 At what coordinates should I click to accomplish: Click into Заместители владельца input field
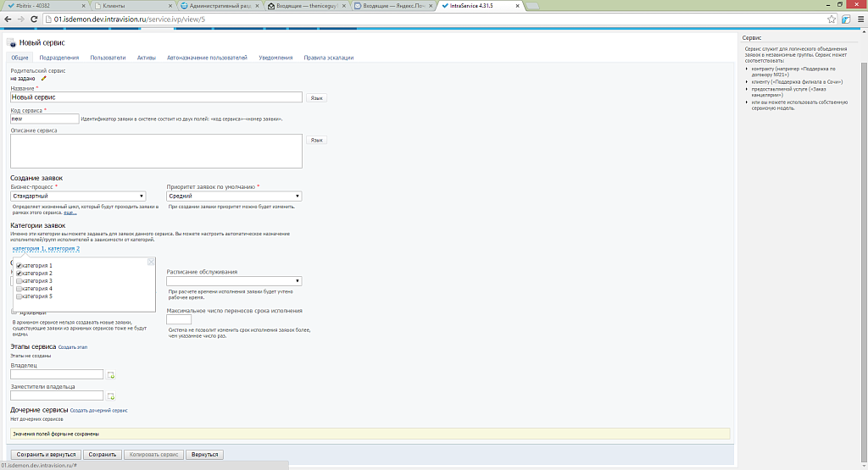pyautogui.click(x=57, y=396)
